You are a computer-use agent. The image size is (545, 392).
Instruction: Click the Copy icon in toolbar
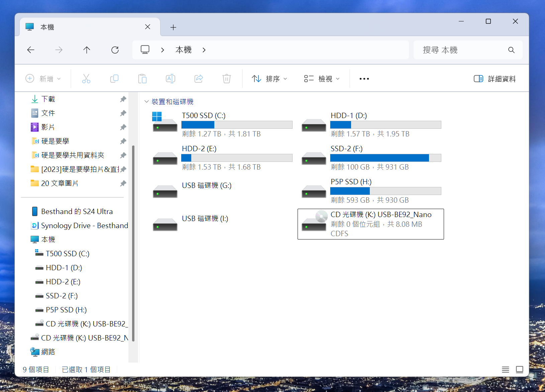(x=114, y=79)
